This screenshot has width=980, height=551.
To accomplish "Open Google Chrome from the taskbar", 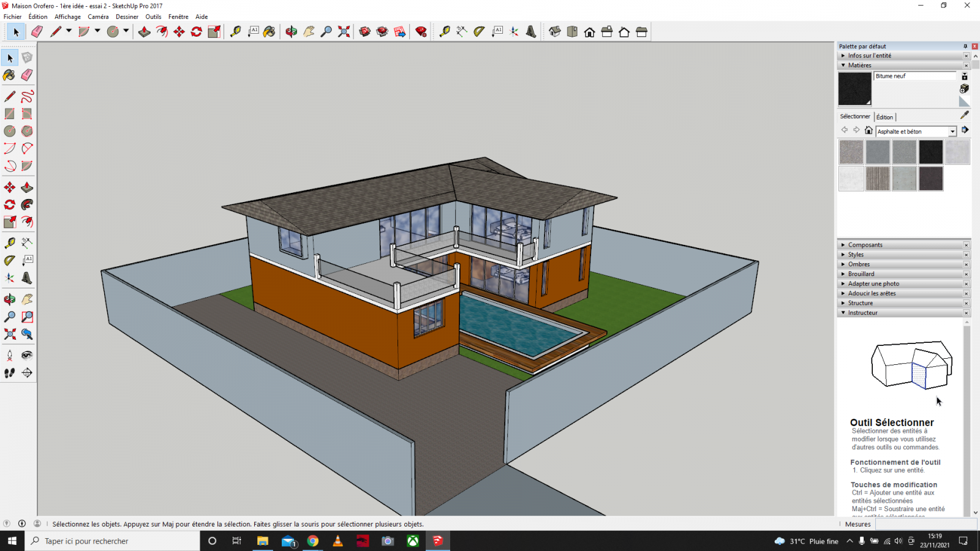I will click(x=313, y=541).
